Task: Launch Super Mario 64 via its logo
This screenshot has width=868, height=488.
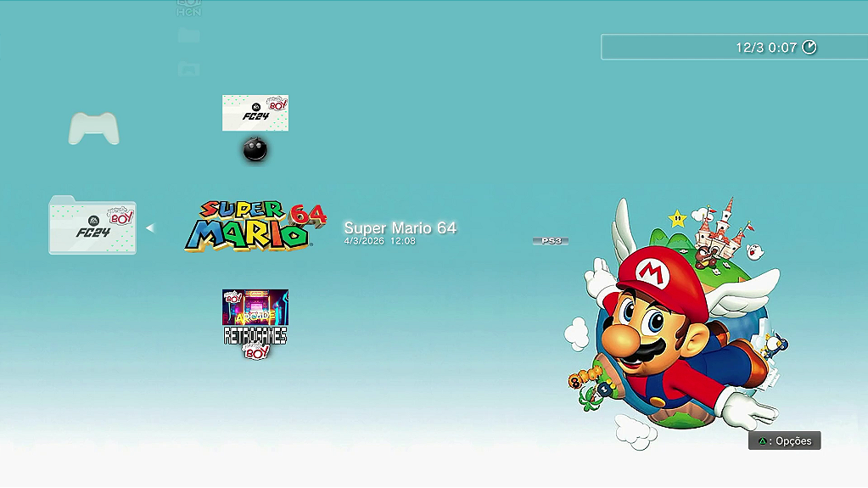Action: tap(255, 227)
